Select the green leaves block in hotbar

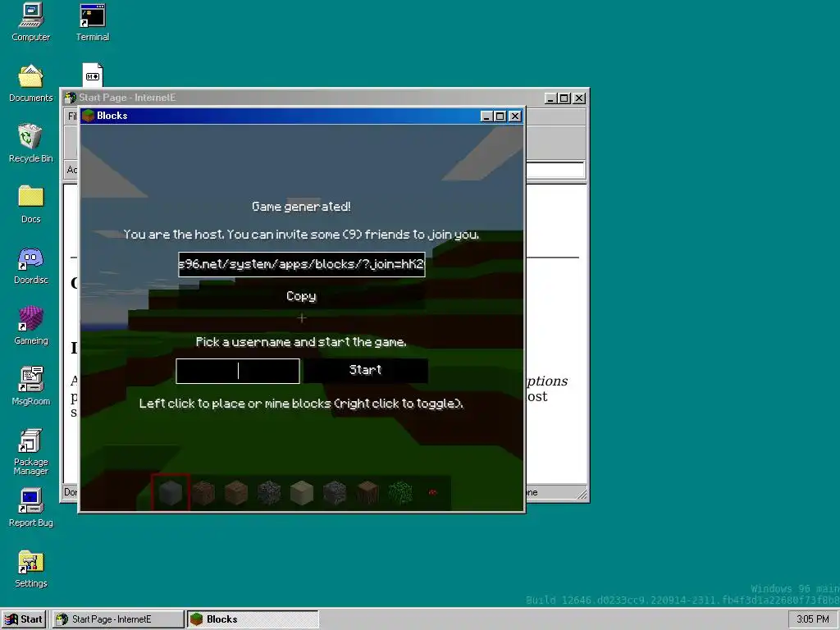400,493
